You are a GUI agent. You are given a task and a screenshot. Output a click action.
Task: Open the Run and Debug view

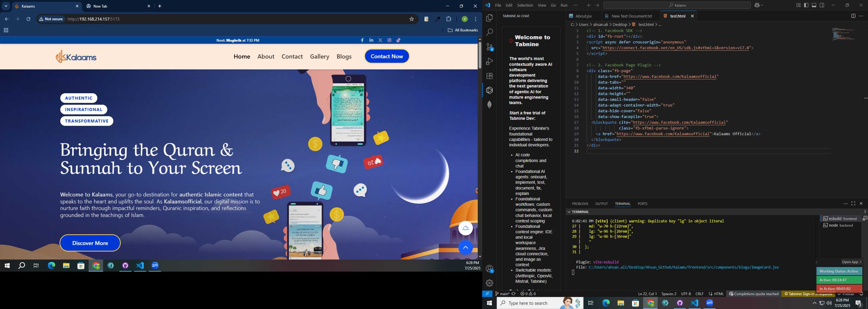coord(489,61)
